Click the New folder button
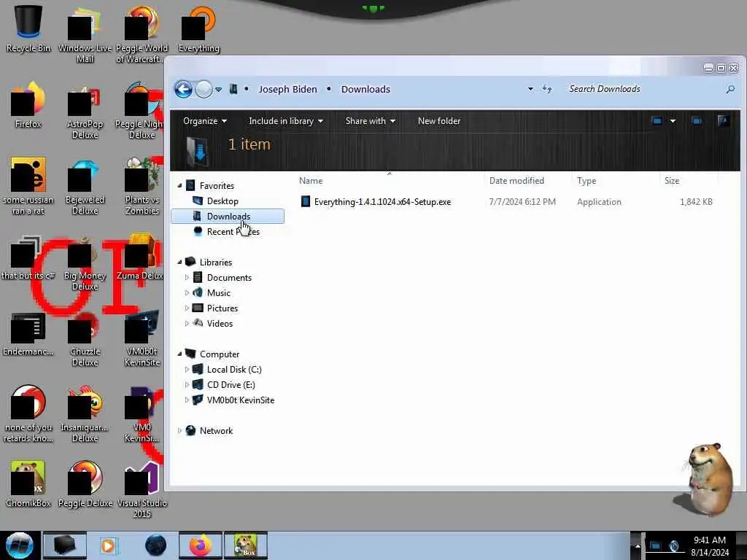Screen dimensions: 747x560 pyautogui.click(x=438, y=121)
